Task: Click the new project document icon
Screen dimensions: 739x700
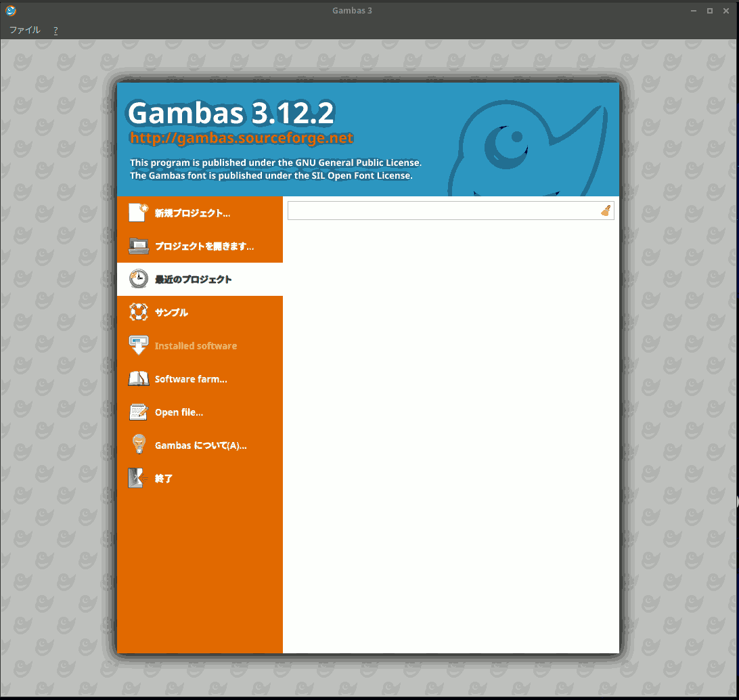Action: click(x=139, y=213)
